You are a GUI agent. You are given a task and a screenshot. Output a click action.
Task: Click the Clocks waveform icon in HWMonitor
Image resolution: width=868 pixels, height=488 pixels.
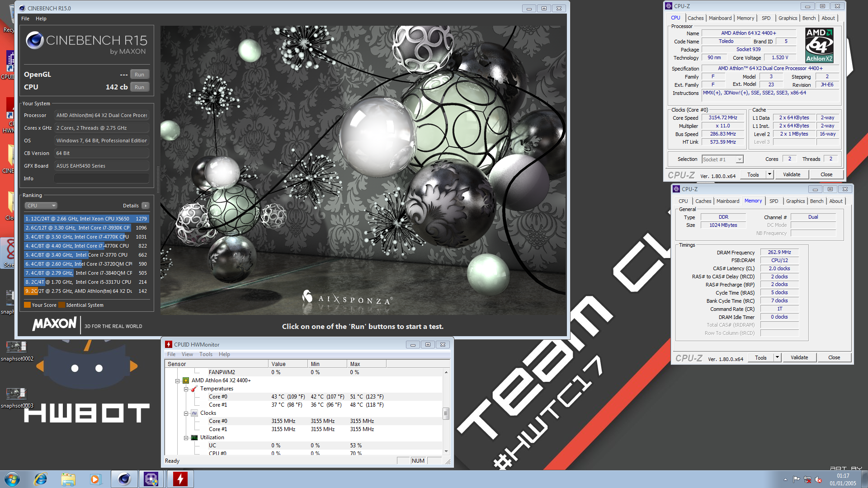(x=194, y=413)
